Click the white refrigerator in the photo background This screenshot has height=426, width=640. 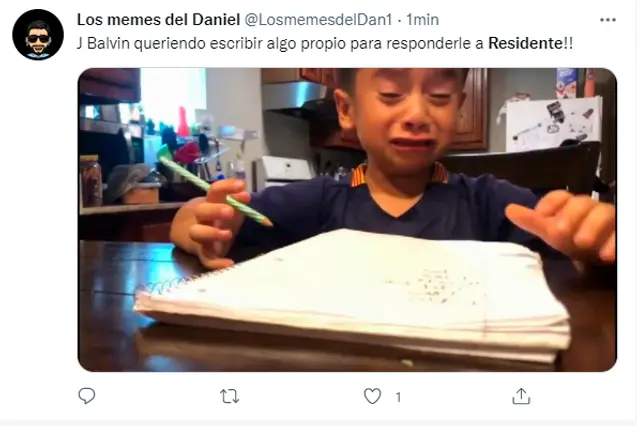coord(553,124)
